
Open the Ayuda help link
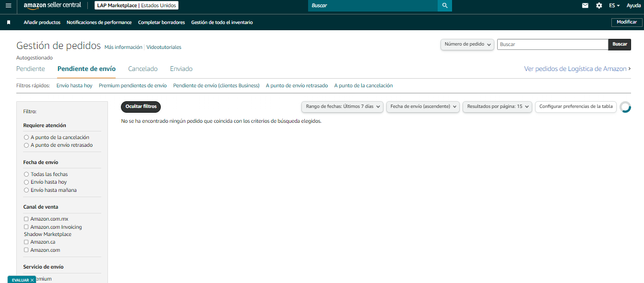(x=633, y=6)
